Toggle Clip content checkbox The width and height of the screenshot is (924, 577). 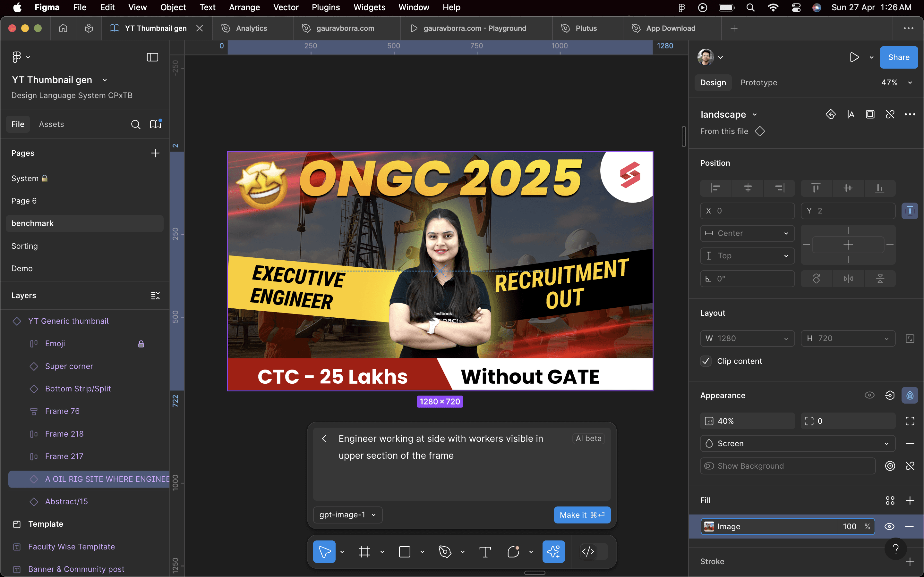706,361
